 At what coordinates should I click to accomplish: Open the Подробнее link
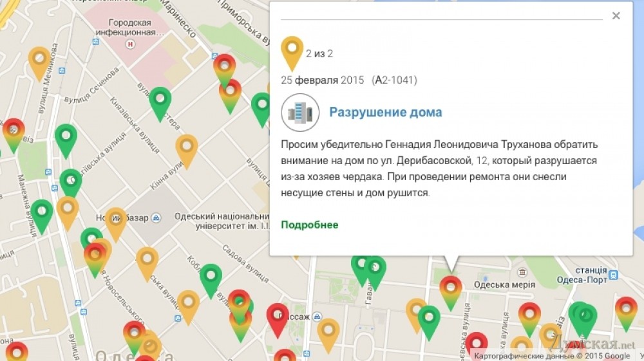point(309,225)
